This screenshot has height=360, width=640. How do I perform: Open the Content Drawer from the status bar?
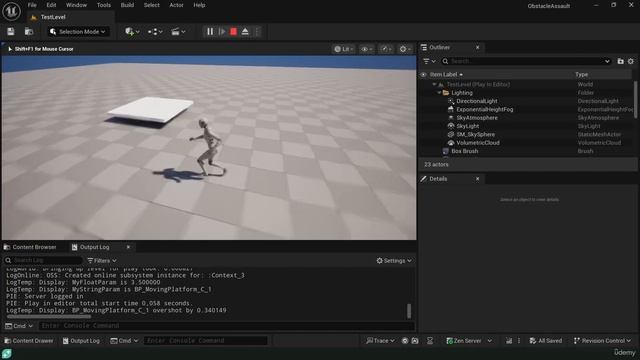pos(29,341)
